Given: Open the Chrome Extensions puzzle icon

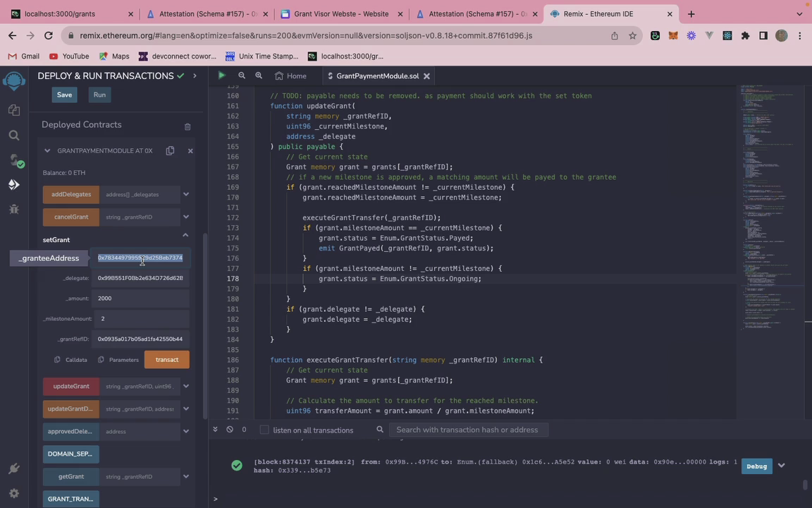Looking at the screenshot, I should coord(745,36).
